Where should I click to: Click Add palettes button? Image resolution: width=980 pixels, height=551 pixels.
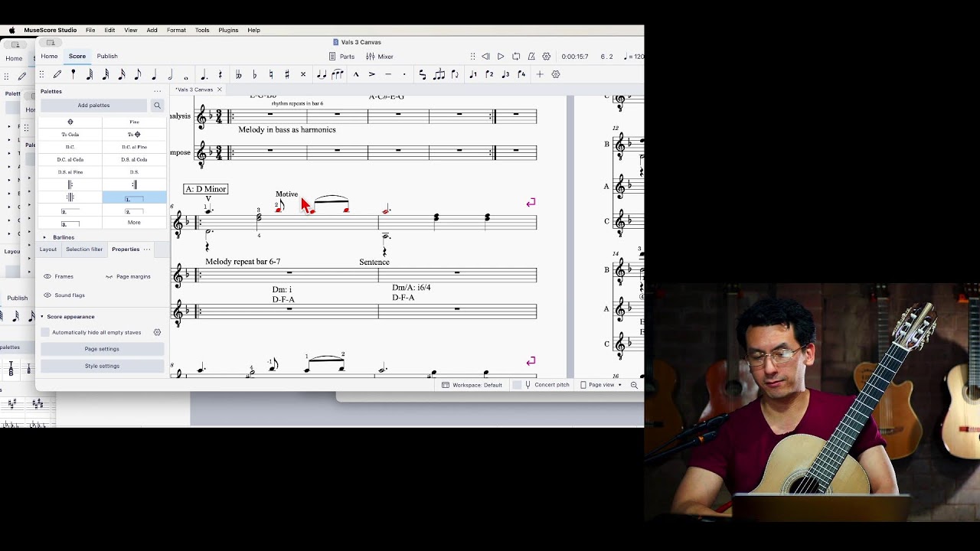(x=93, y=105)
